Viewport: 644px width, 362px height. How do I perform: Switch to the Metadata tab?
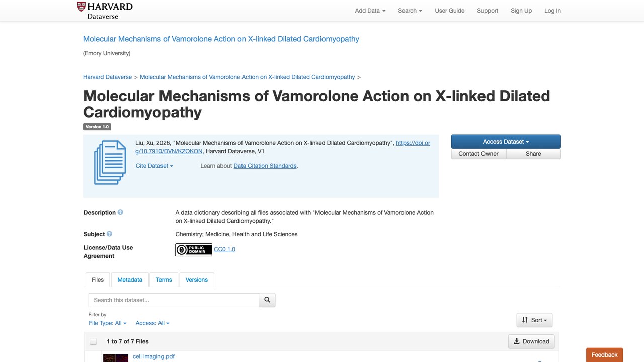click(130, 280)
